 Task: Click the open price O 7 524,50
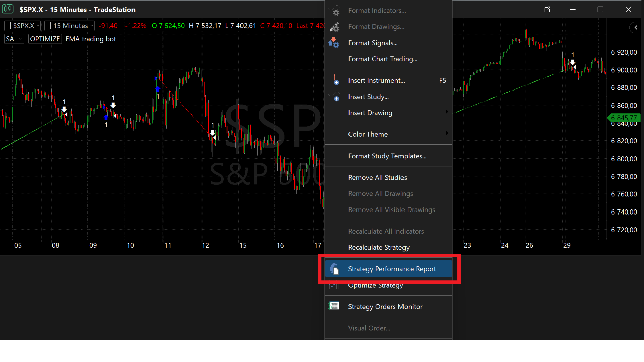click(168, 26)
